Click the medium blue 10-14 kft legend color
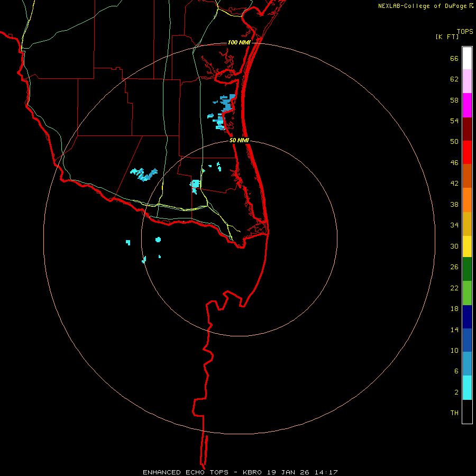 [x=467, y=340]
